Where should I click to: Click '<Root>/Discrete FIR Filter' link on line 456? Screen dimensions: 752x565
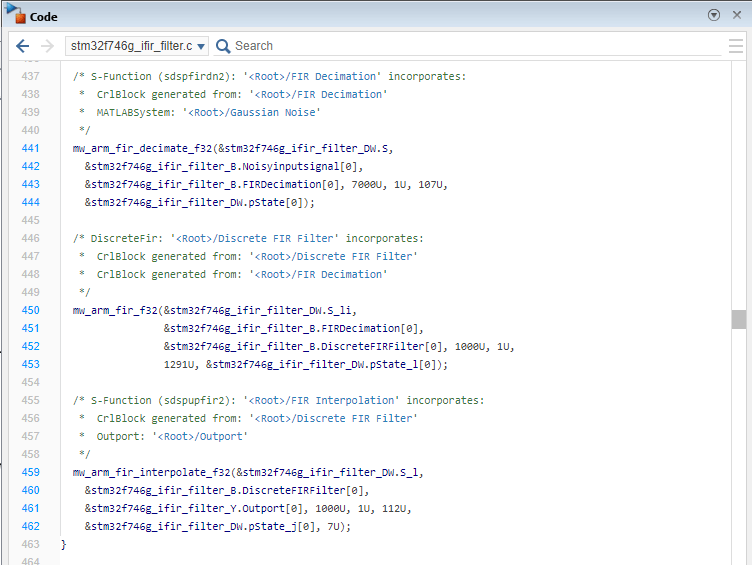tap(333, 418)
